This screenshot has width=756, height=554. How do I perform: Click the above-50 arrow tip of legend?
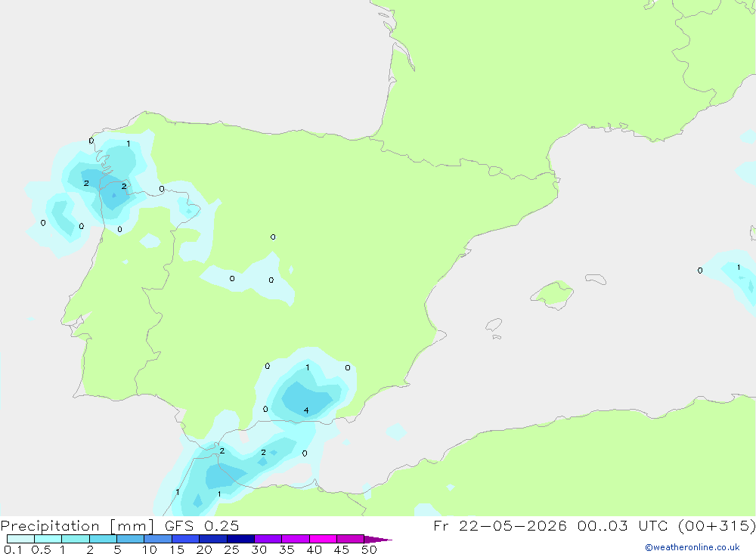378,539
